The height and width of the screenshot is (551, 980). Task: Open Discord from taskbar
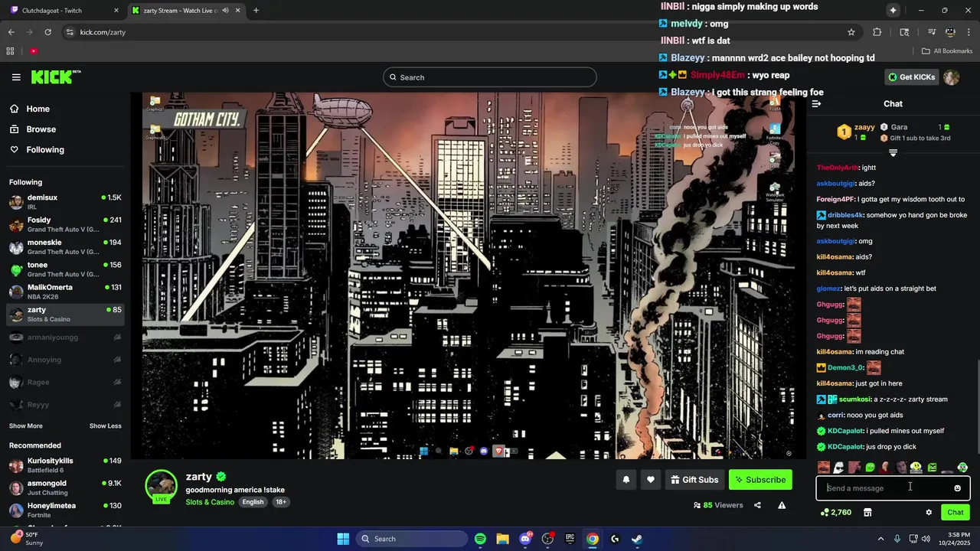(525, 539)
